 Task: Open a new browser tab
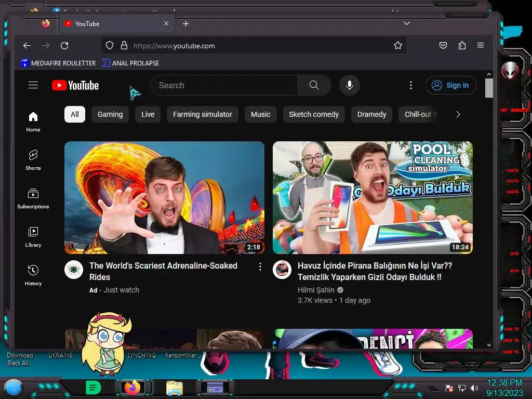coord(185,24)
